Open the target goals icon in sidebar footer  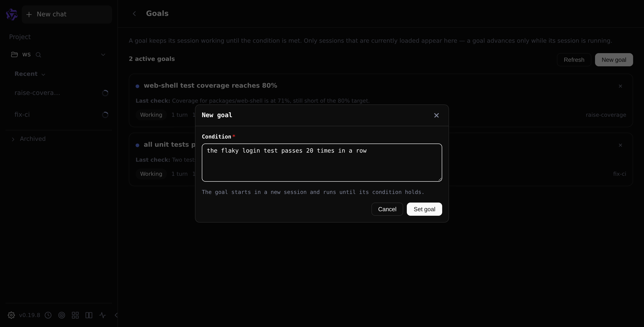[61, 315]
